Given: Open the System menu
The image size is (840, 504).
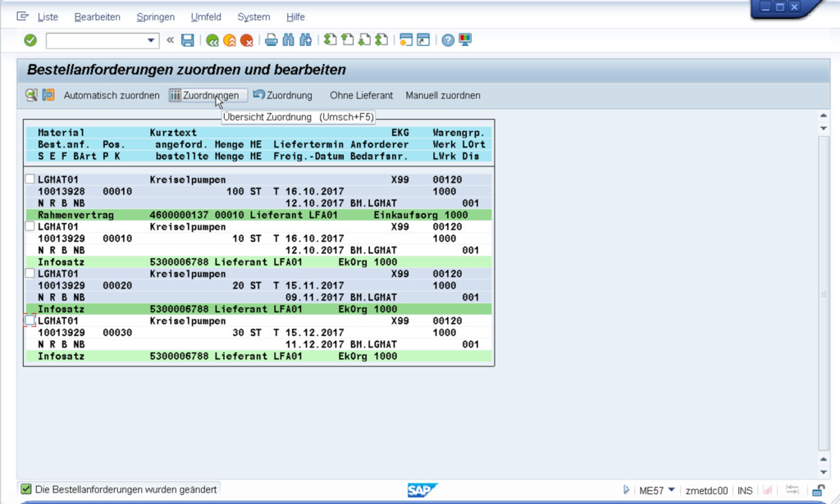Looking at the screenshot, I should coord(253,17).
